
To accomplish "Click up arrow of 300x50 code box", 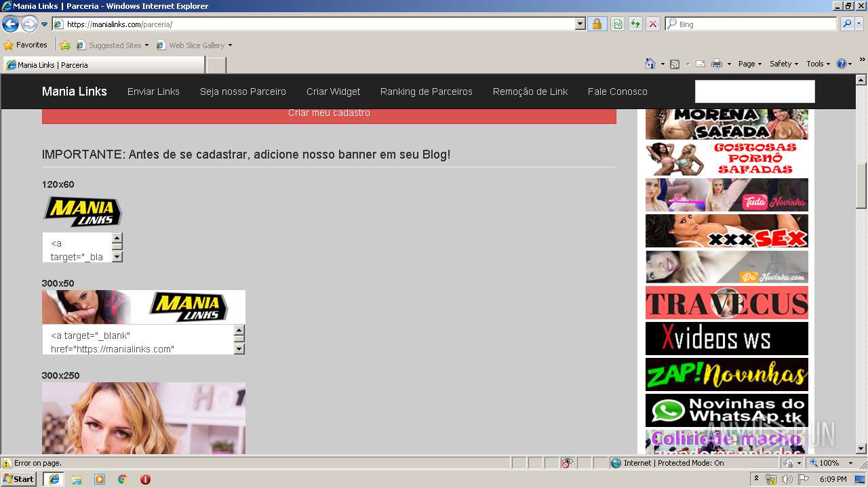I will (x=239, y=331).
